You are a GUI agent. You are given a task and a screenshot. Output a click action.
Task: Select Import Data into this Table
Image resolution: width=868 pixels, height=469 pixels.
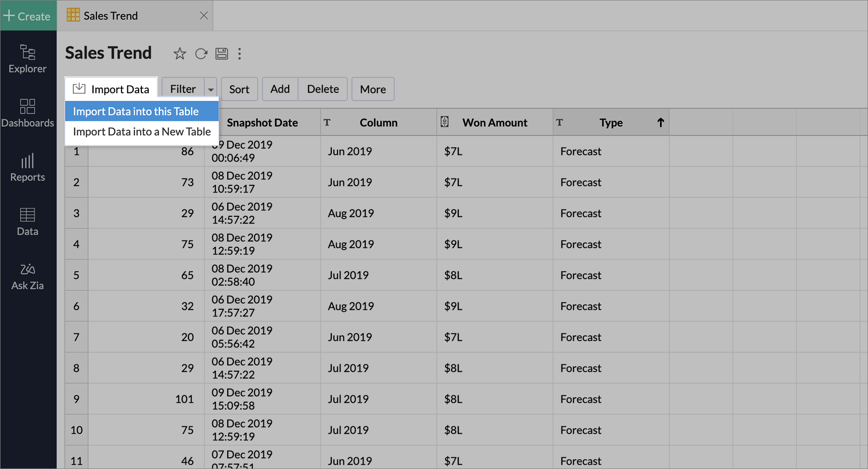pos(136,111)
